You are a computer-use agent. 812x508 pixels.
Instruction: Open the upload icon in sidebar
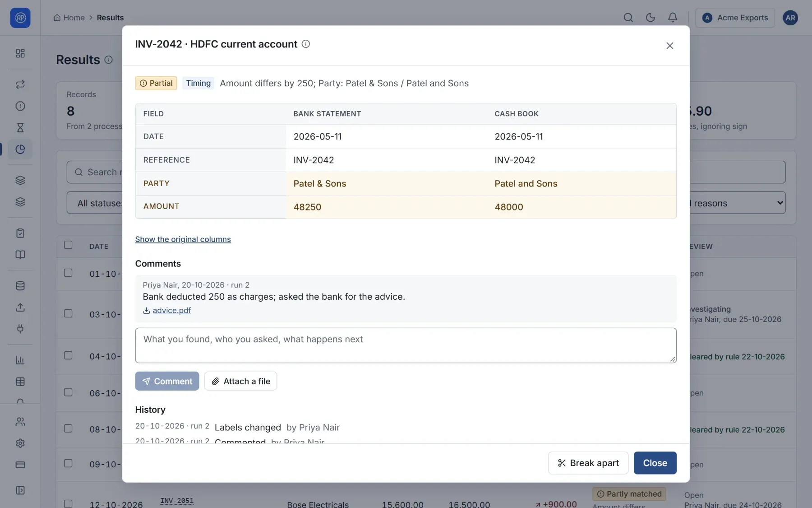(x=20, y=308)
